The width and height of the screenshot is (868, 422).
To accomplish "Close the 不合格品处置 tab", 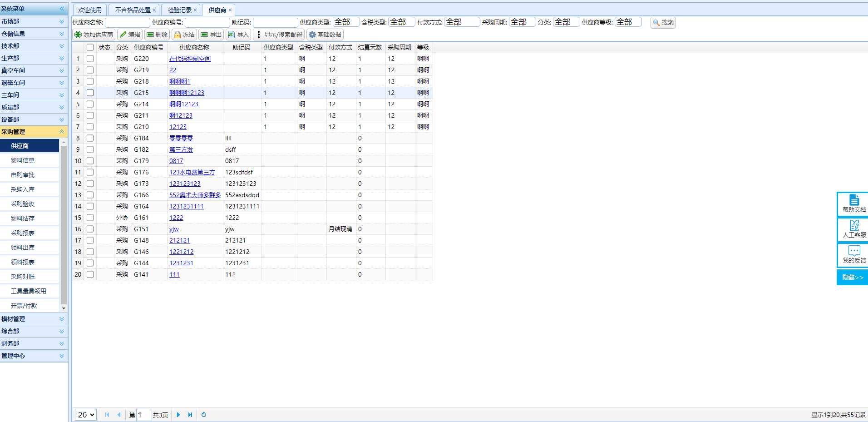I will click(154, 10).
